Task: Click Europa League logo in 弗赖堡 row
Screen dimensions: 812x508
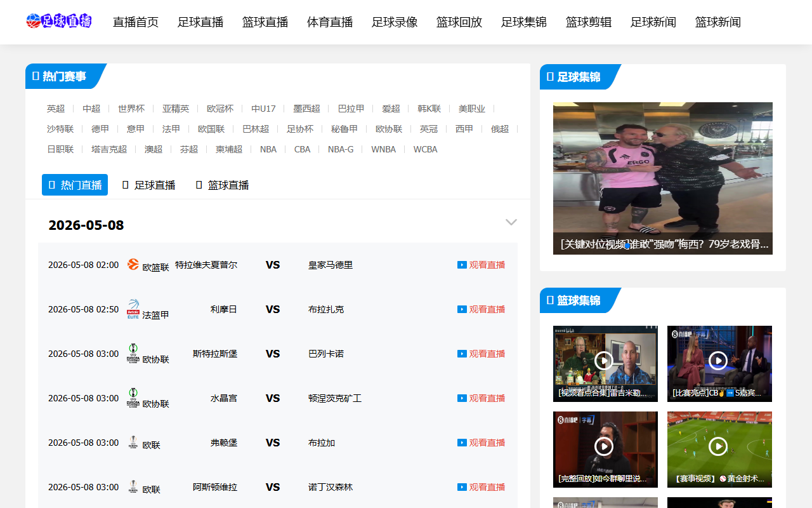Action: 133,442
